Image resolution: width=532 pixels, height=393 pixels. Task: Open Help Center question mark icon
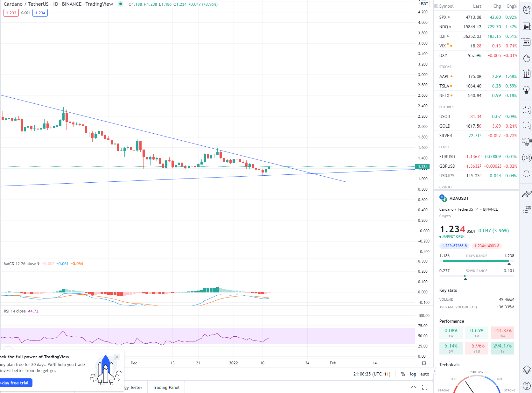tap(527, 386)
